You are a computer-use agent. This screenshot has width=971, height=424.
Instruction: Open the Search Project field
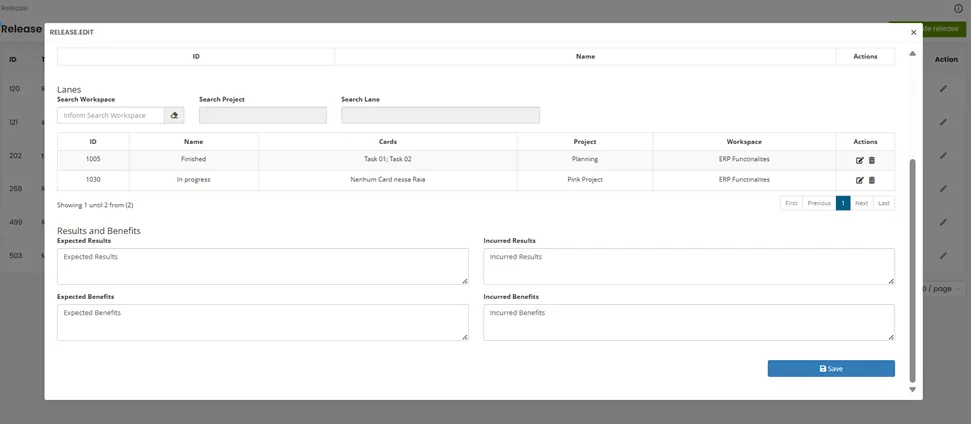263,116
